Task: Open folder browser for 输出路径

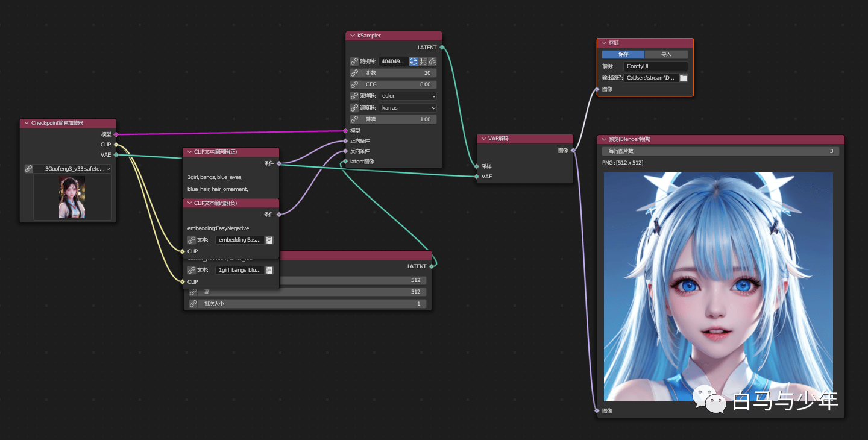Action: coord(684,78)
